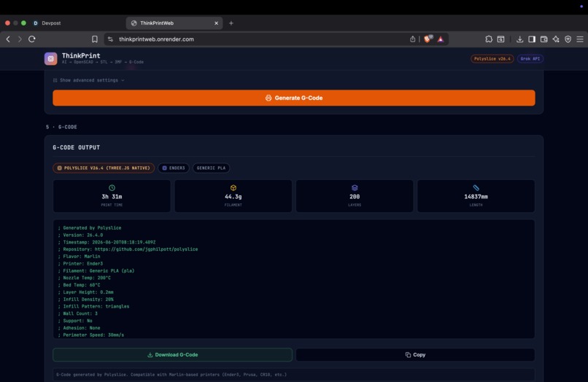Image resolution: width=588 pixels, height=382 pixels.
Task: Click the Grok API header badge
Action: (530, 58)
